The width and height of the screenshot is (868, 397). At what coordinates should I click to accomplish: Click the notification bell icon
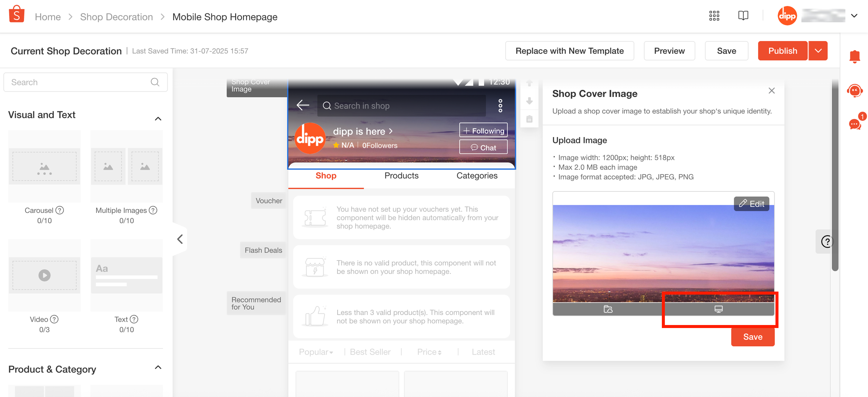854,56
